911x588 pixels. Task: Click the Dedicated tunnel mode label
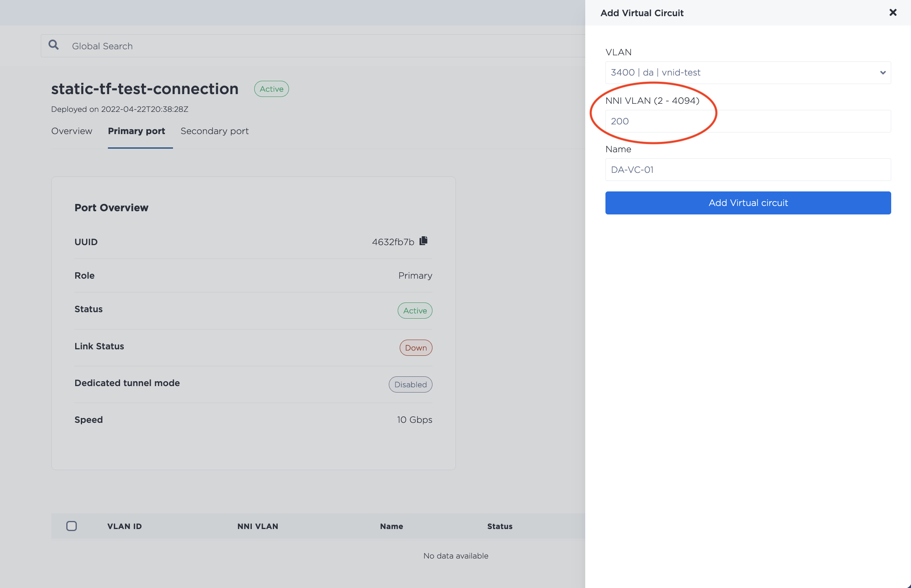[x=127, y=383]
